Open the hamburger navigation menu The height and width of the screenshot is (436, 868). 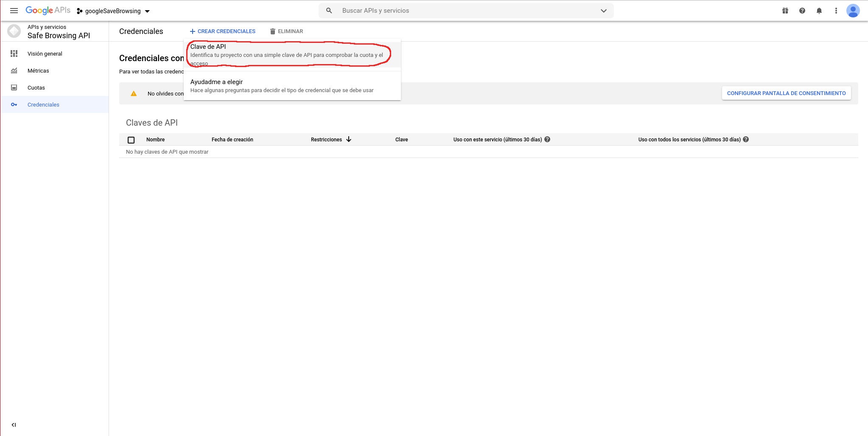point(14,11)
